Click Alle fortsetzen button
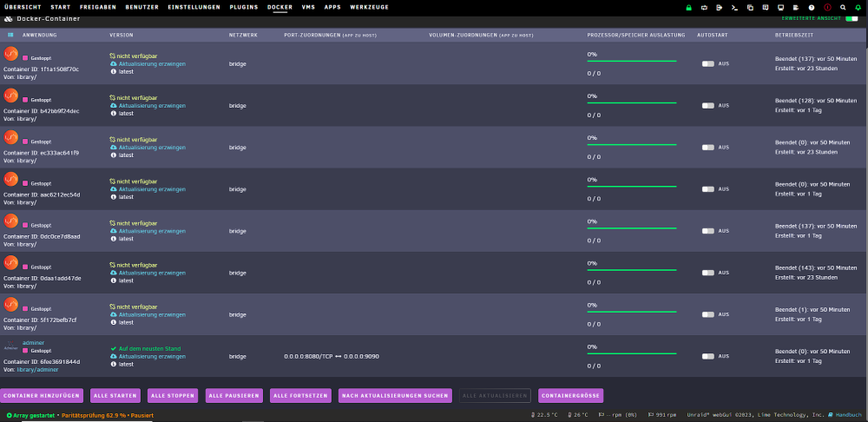868x422 pixels. [x=300, y=395]
